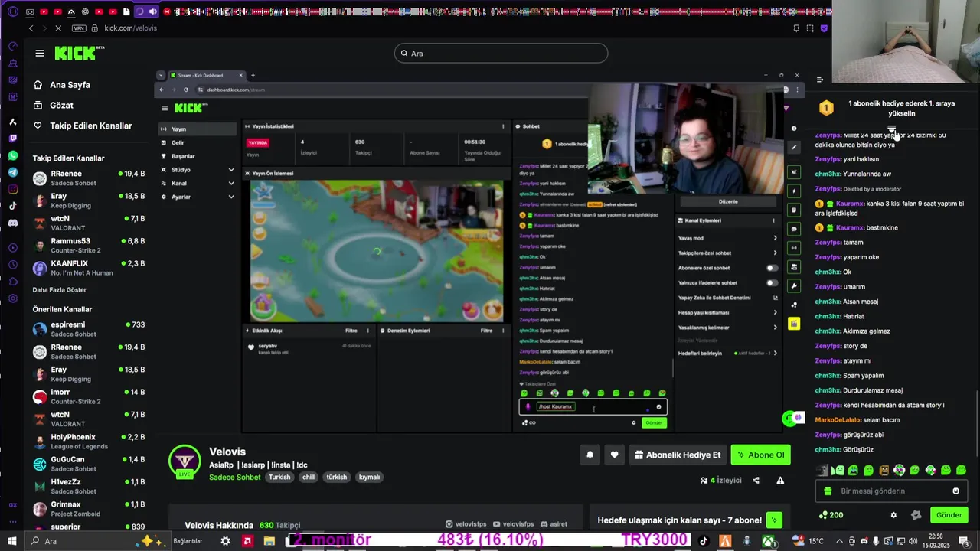Open Telegram in Opera sidebar
Viewport: 980px width, 551px height.
[x=13, y=172]
